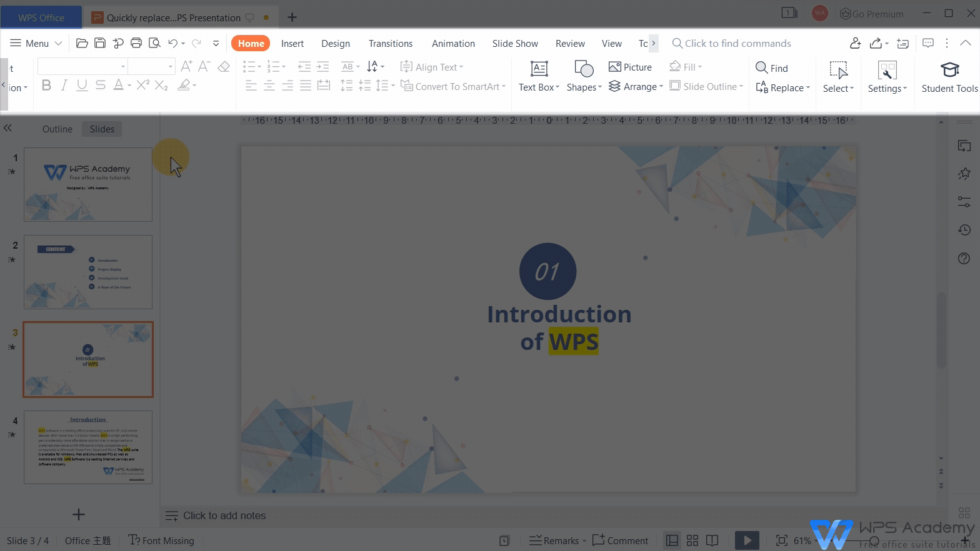Open Student Tools
Image resolution: width=980 pixels, height=551 pixels.
tap(949, 77)
